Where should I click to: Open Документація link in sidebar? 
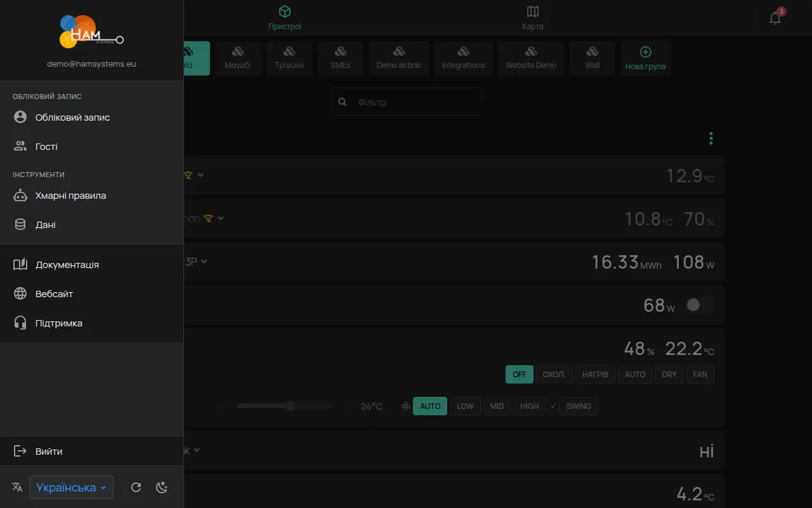[x=91, y=265]
